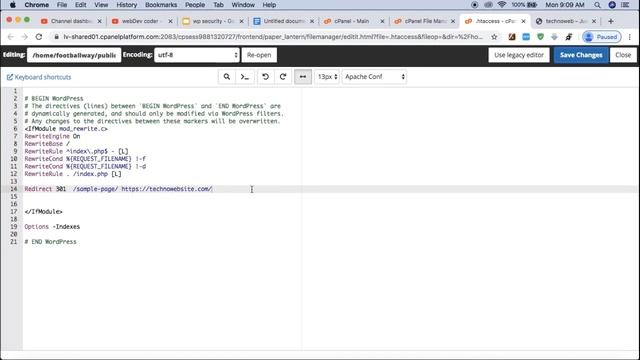This screenshot has height=360, width=640.
Task: Click the Re-open button
Action: (259, 55)
